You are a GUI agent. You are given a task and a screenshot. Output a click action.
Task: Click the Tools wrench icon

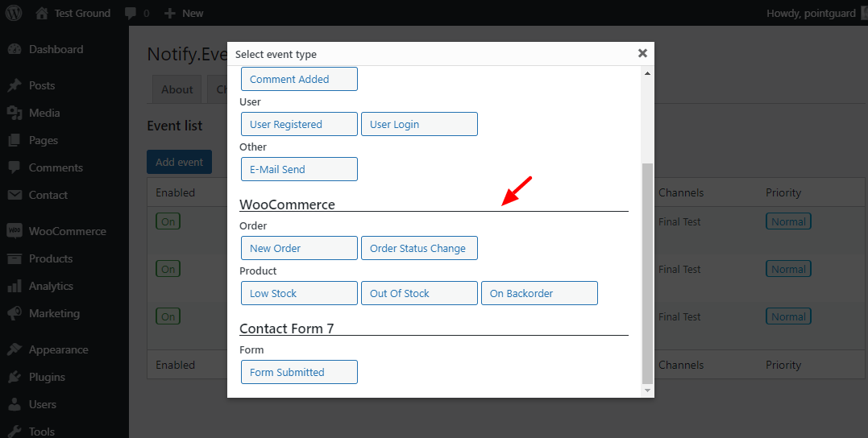tap(15, 432)
